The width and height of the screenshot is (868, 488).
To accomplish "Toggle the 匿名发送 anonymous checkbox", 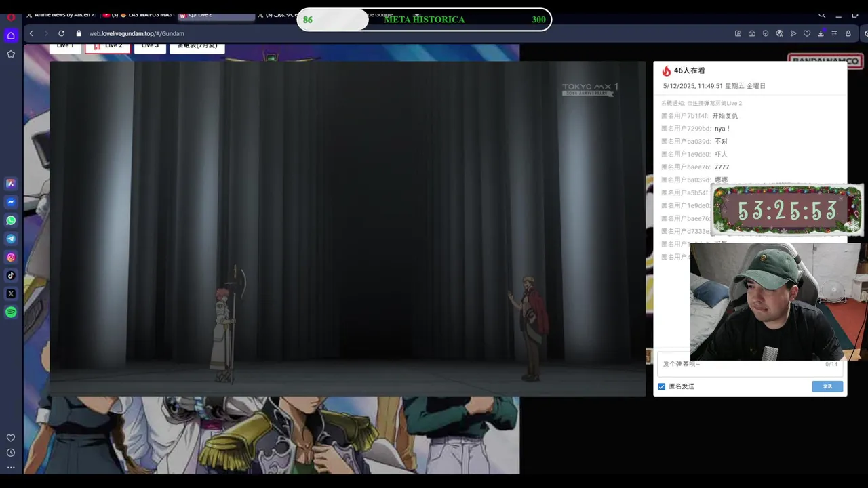I will coord(662,386).
